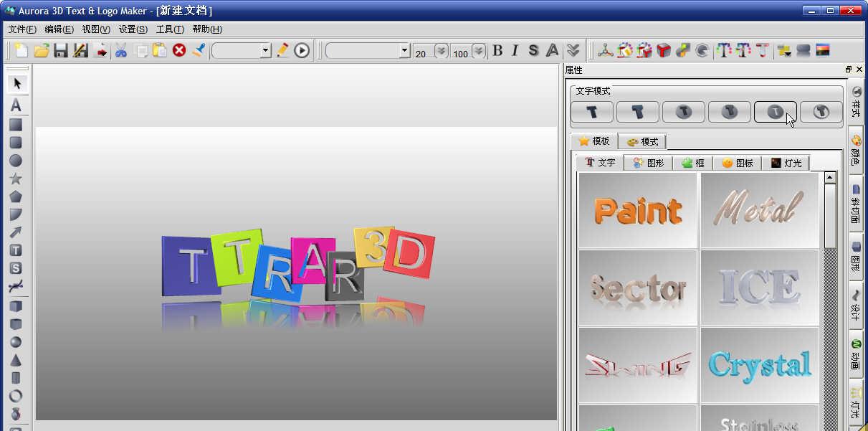868x431 pixels.
Task: Select the 3D sphere tool
Action: click(x=15, y=342)
